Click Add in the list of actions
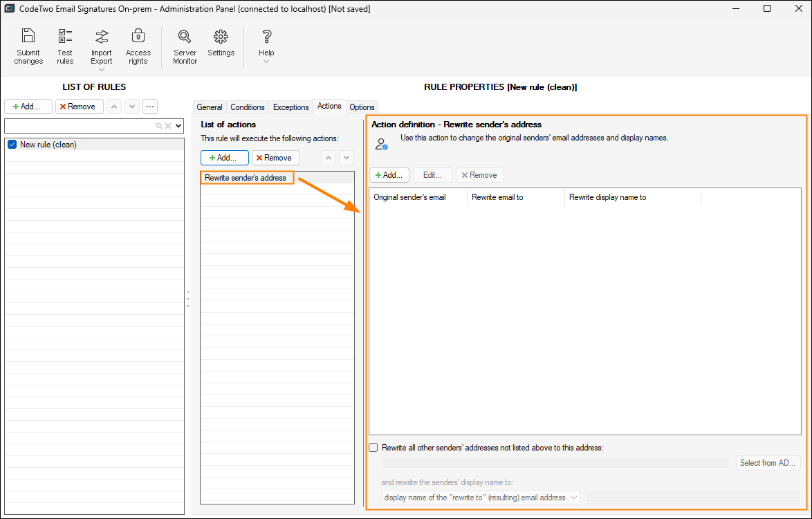 pyautogui.click(x=224, y=158)
